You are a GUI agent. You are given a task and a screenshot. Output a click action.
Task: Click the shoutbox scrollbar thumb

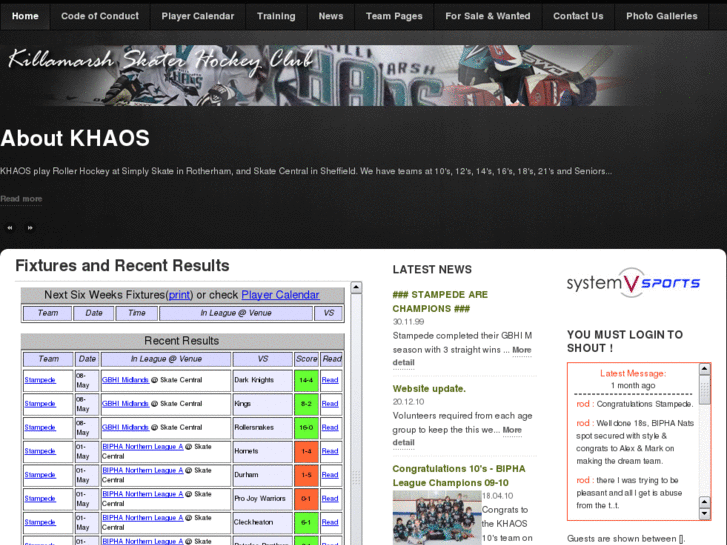point(704,390)
